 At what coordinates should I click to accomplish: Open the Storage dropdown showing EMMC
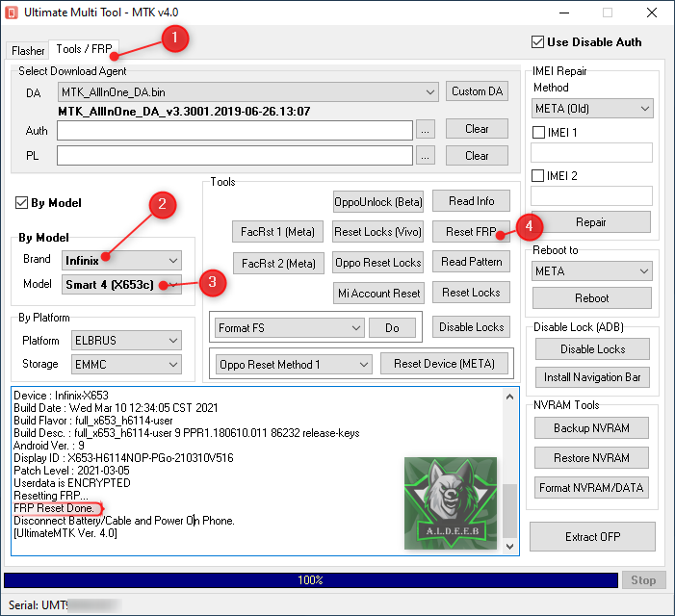click(x=126, y=365)
